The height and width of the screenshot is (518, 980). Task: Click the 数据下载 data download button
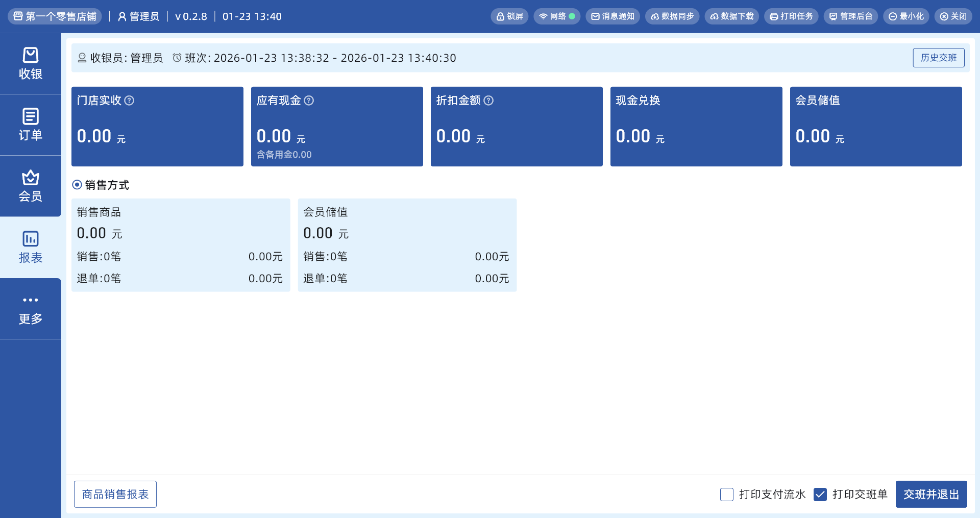tap(732, 16)
